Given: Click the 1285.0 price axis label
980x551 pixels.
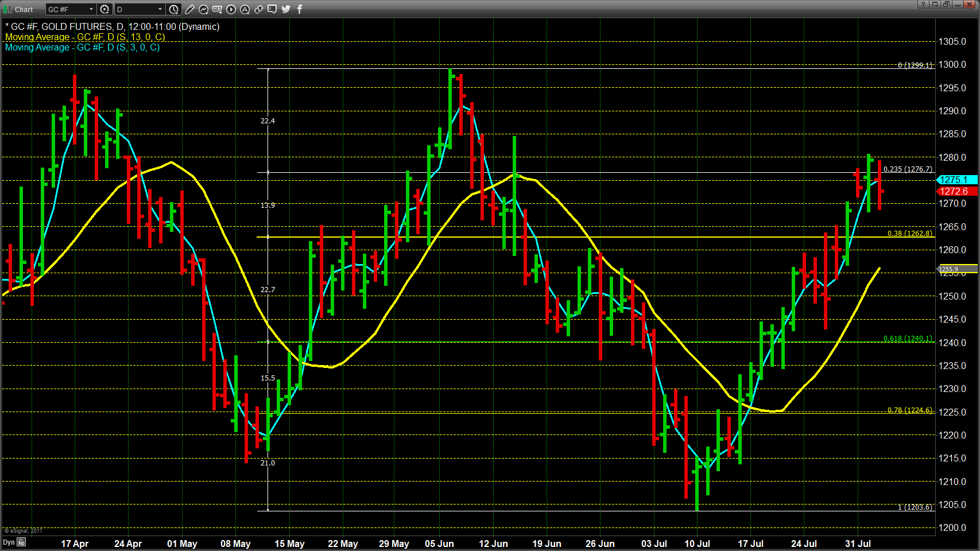Looking at the screenshot, I should pos(952,134).
